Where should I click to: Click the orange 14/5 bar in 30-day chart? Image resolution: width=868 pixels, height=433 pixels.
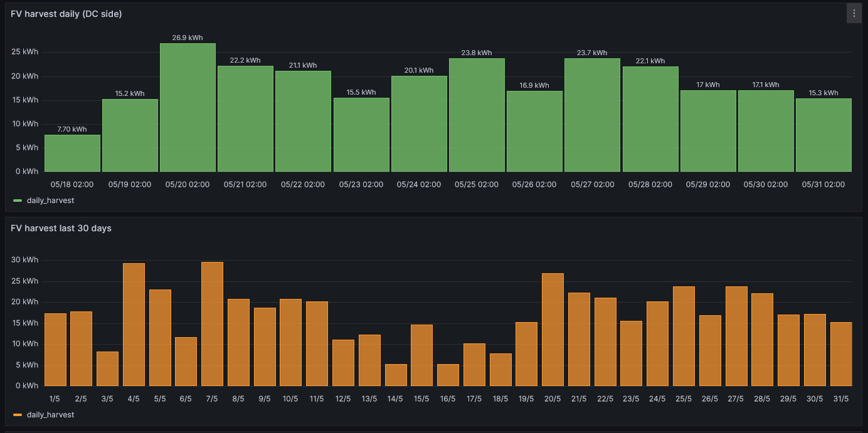(x=396, y=375)
